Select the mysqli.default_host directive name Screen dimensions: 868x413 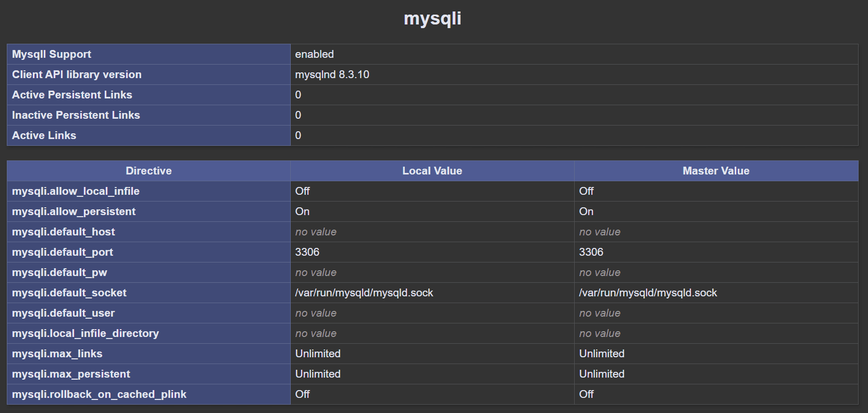pos(64,232)
